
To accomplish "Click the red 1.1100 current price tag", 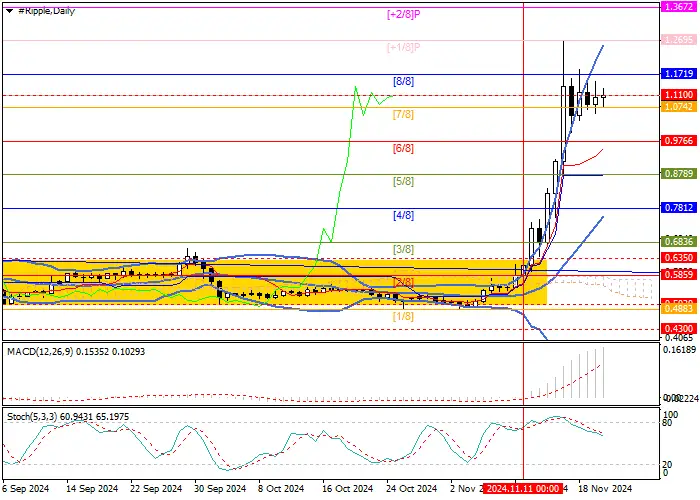I will pos(679,95).
